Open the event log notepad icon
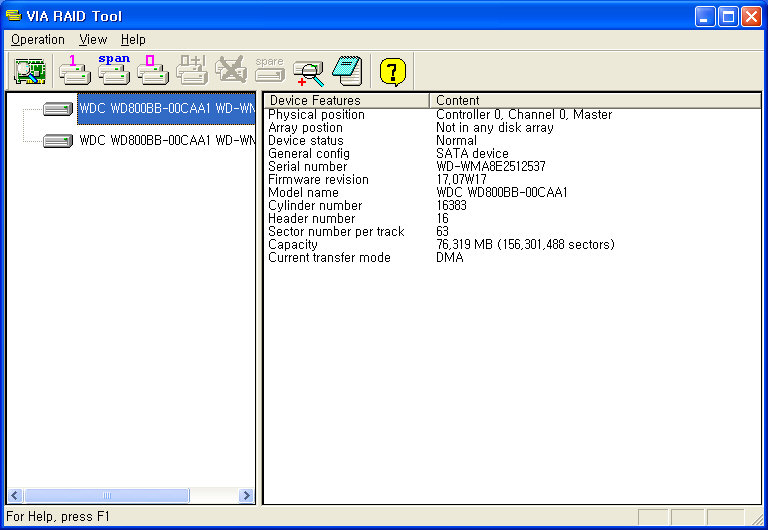This screenshot has width=768, height=530. click(x=347, y=71)
